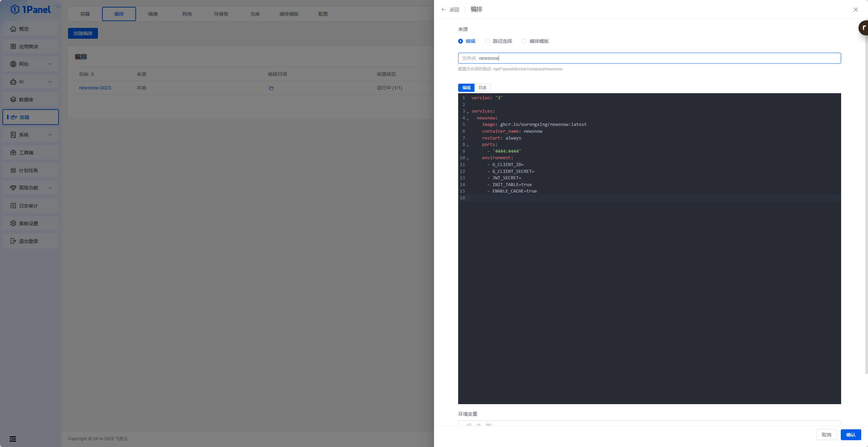Switch to the 镜像 images tab

pyautogui.click(x=153, y=14)
